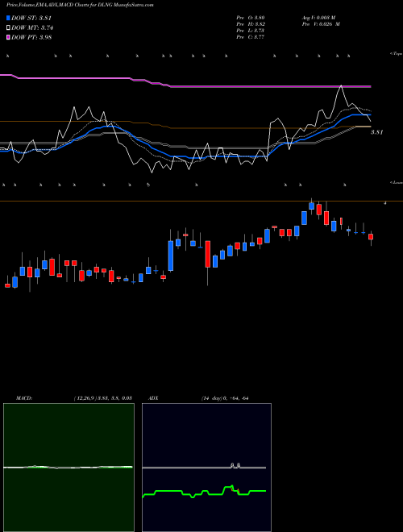403x532 pixels.
Task: Open the green MACD indicator chart panel
Action: (69, 468)
